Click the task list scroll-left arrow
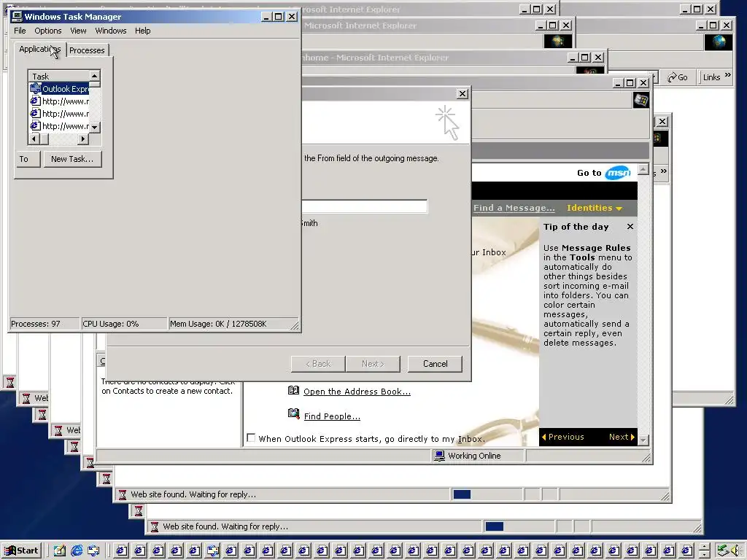The height and width of the screenshot is (560, 747). tap(34, 139)
